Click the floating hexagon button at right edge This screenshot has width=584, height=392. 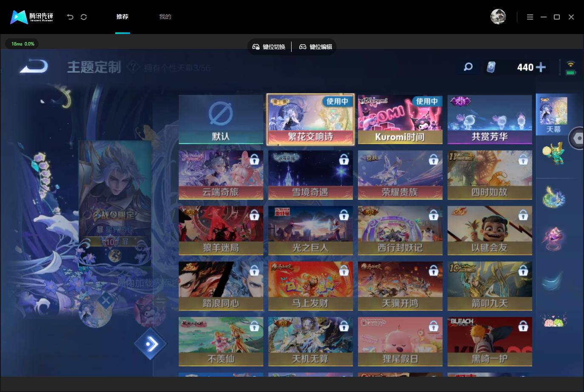point(577,138)
